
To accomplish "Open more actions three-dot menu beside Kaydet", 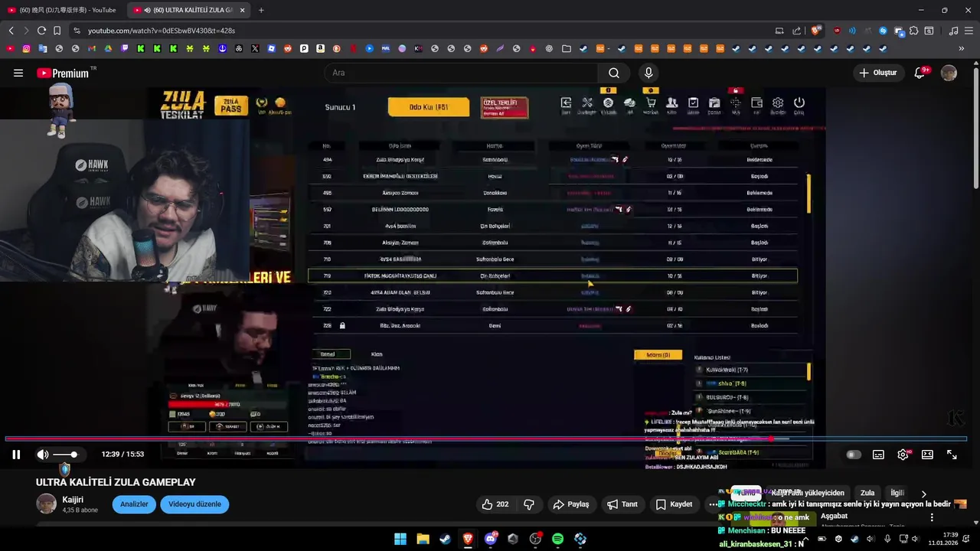I will tap(714, 504).
